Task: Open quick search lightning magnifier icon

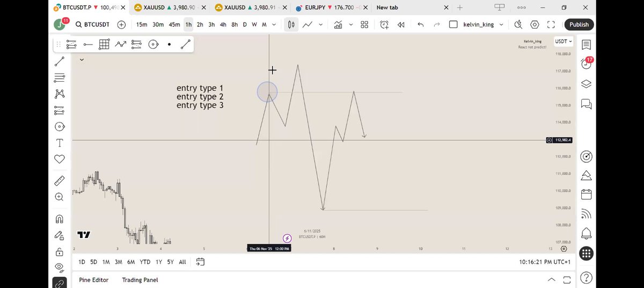Action: [518, 25]
